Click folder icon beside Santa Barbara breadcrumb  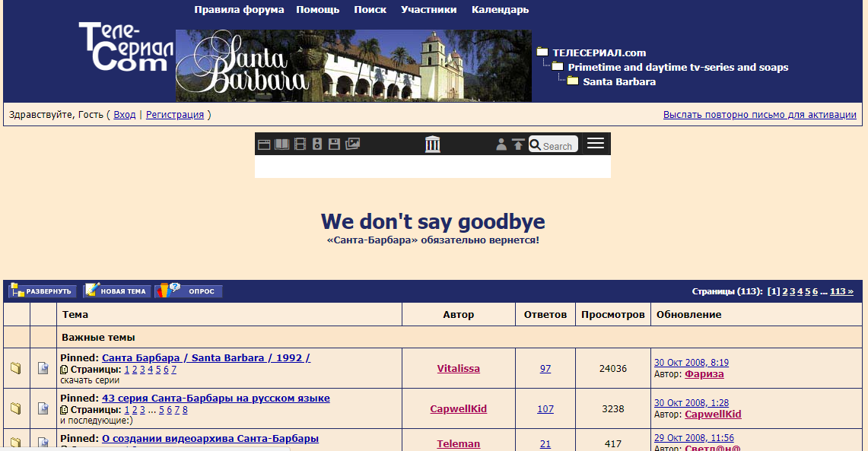click(572, 81)
